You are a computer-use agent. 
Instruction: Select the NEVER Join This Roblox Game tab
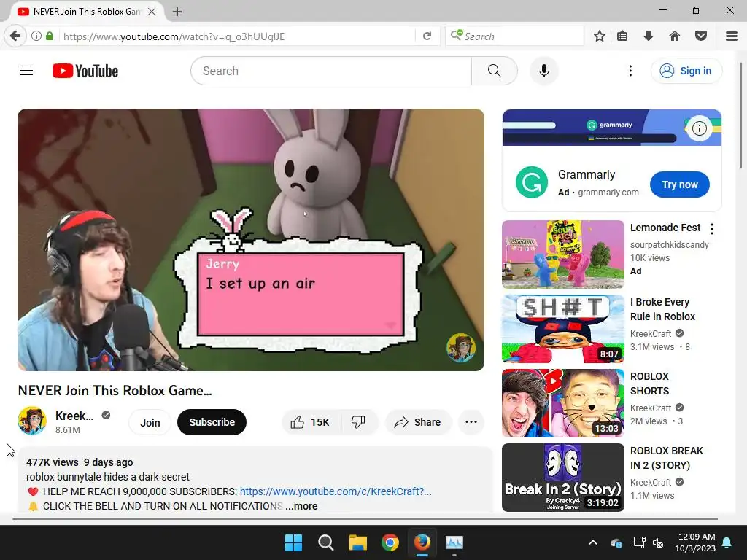click(87, 12)
